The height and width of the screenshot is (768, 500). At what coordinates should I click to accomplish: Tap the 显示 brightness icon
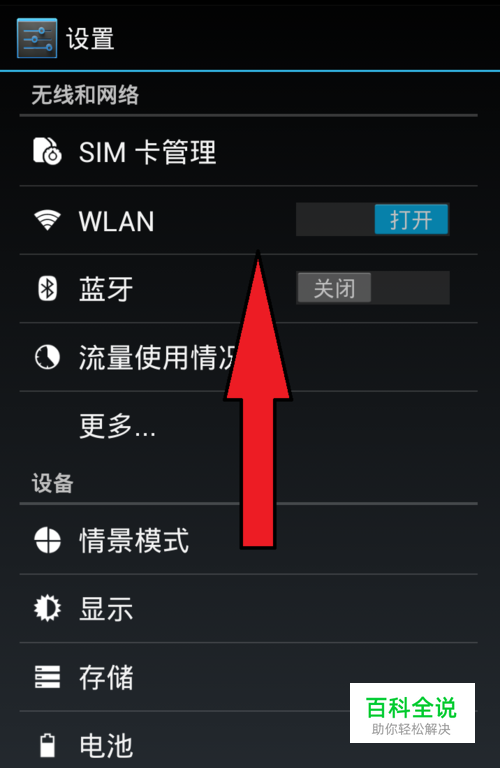pos(48,608)
